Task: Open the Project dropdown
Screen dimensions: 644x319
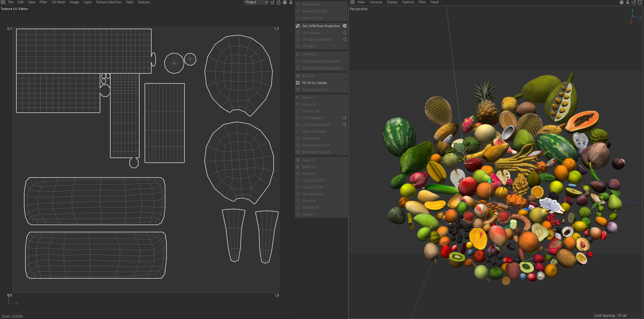Action: click(x=256, y=2)
